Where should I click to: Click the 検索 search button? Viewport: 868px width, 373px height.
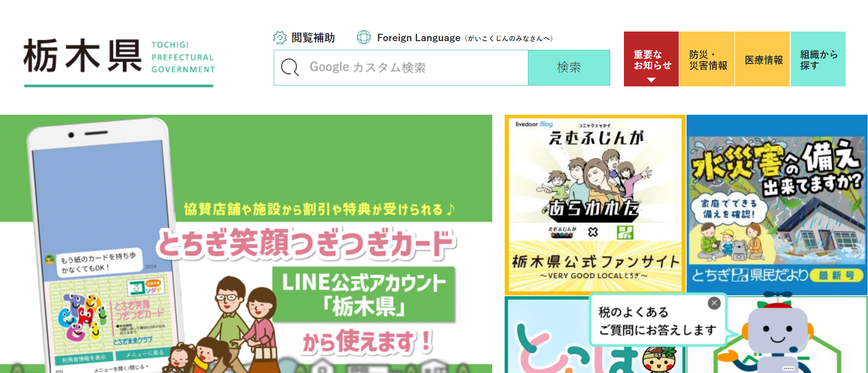coord(569,68)
